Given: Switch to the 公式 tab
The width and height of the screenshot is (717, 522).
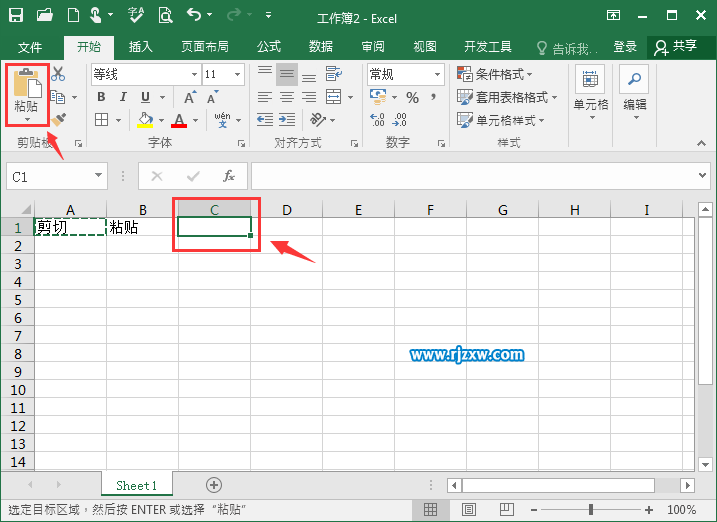Looking at the screenshot, I should point(269,47).
